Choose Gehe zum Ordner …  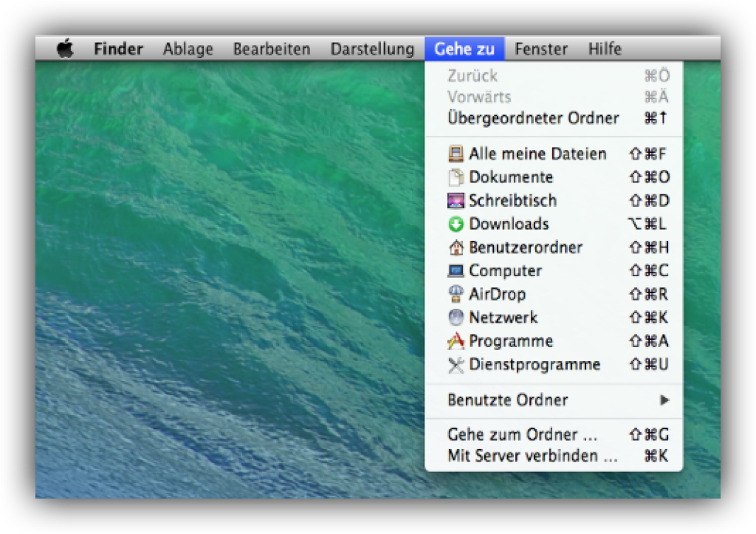(x=554, y=434)
